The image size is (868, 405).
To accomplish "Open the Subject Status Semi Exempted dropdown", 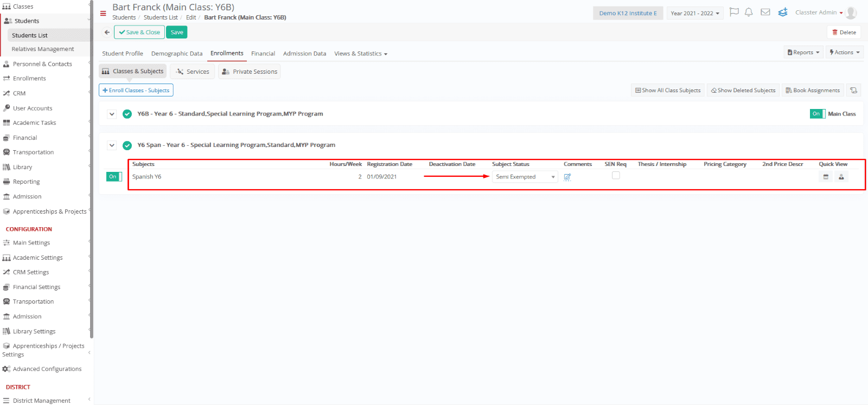I will 525,177.
